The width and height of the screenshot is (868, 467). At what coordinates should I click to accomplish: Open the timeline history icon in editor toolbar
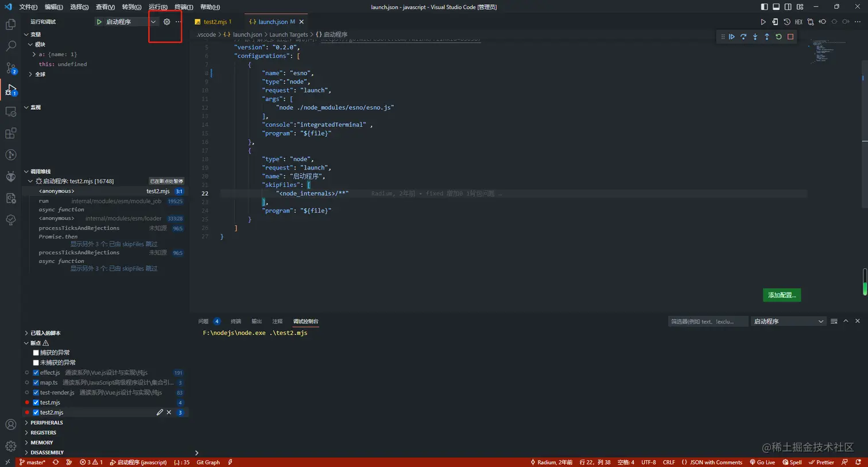pos(787,22)
